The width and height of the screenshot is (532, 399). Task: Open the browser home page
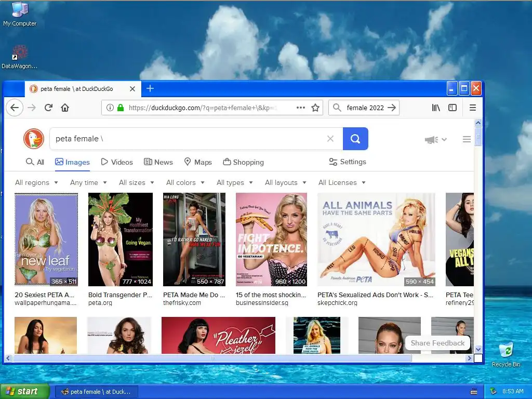[x=65, y=108]
